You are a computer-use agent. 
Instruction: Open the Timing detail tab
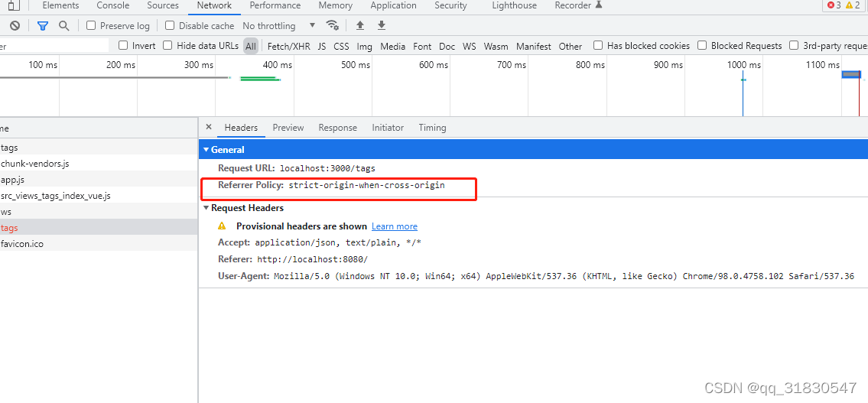432,127
